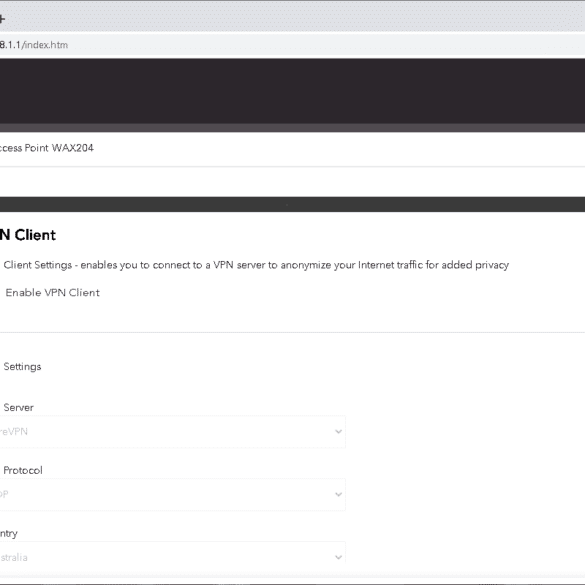Open the Country combo box showing Australia
The height and width of the screenshot is (585, 585).
172,557
